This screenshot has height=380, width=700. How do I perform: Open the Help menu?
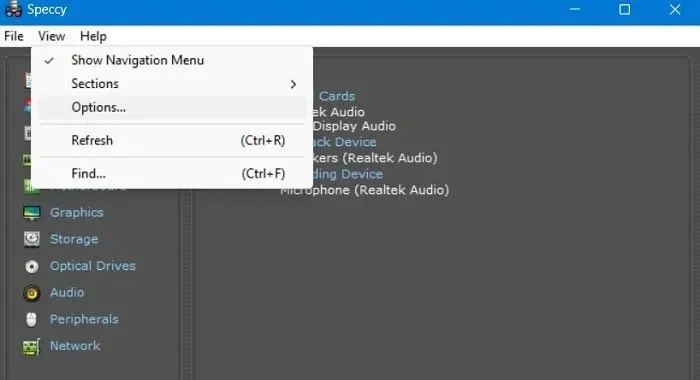93,36
